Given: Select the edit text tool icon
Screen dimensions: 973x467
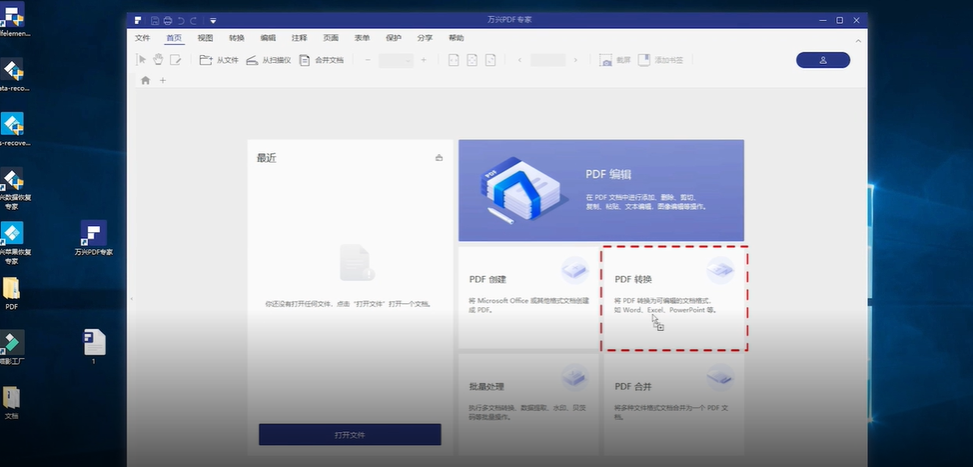Looking at the screenshot, I should pyautogui.click(x=176, y=60).
